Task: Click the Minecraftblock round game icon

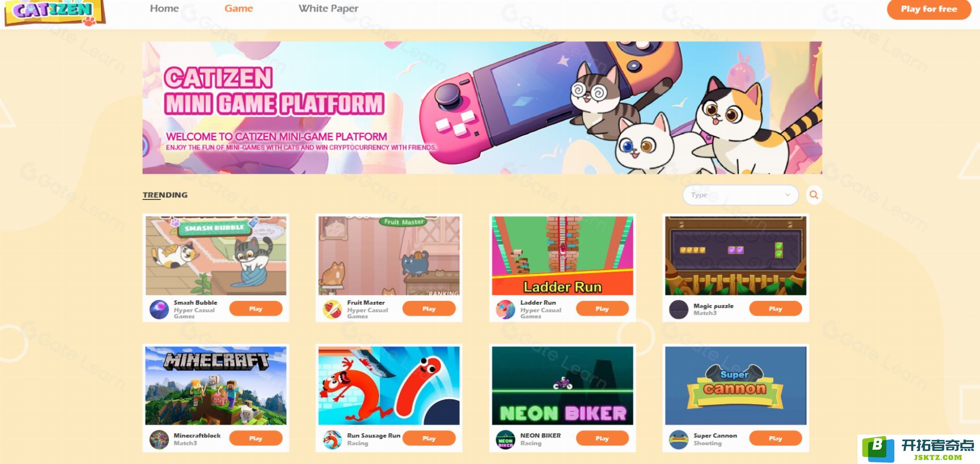Action: point(159,440)
